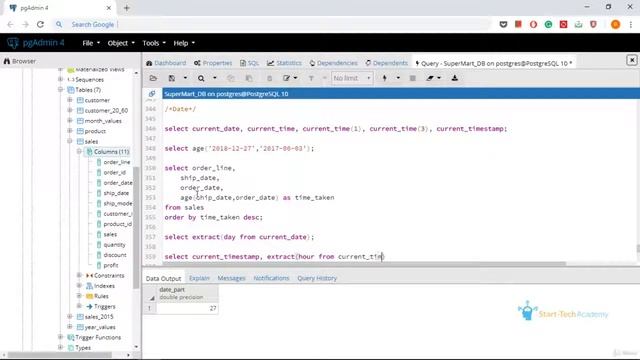Open the Help menu
640x360 pixels.
pos(184,43)
